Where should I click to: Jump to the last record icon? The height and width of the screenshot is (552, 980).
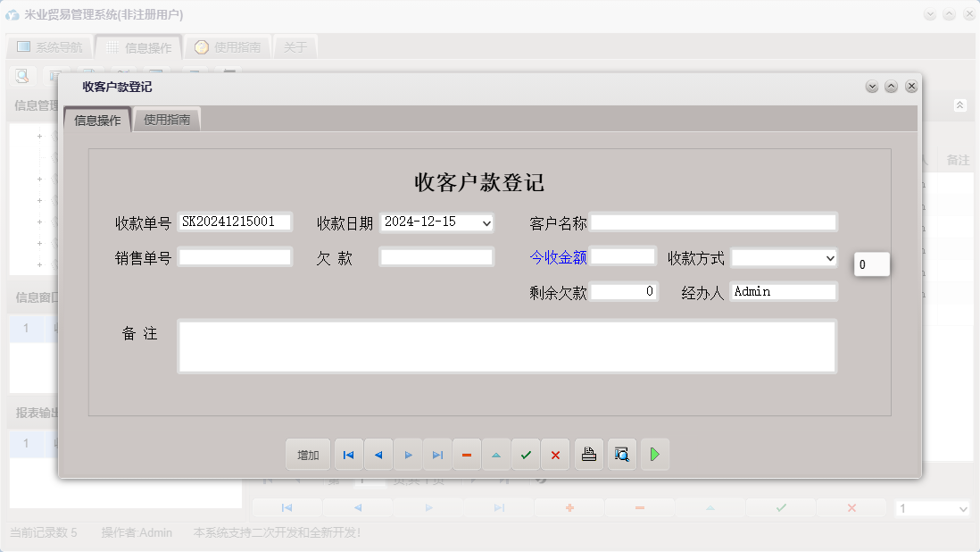pos(437,455)
